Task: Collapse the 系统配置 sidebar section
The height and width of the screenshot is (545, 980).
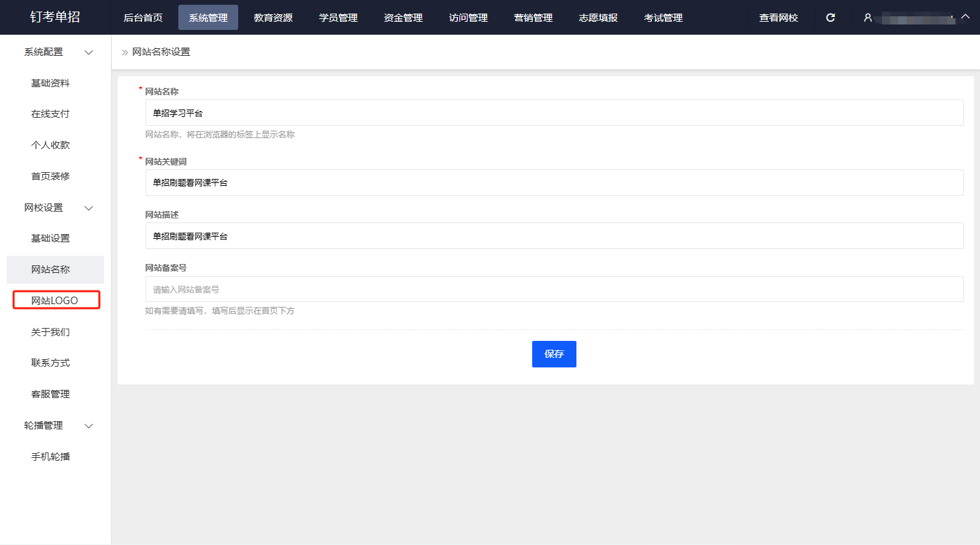Action: point(88,52)
